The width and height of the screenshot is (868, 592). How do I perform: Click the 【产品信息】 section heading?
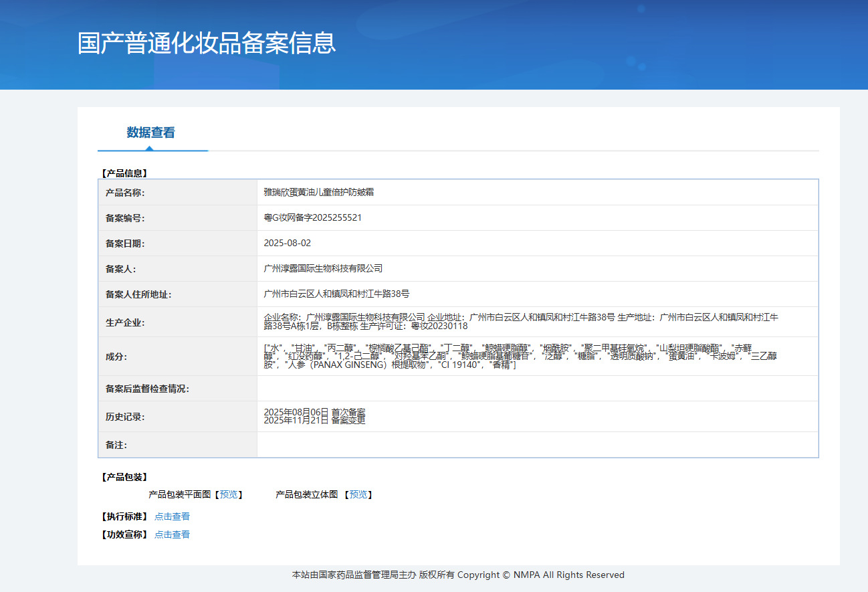pyautogui.click(x=124, y=173)
